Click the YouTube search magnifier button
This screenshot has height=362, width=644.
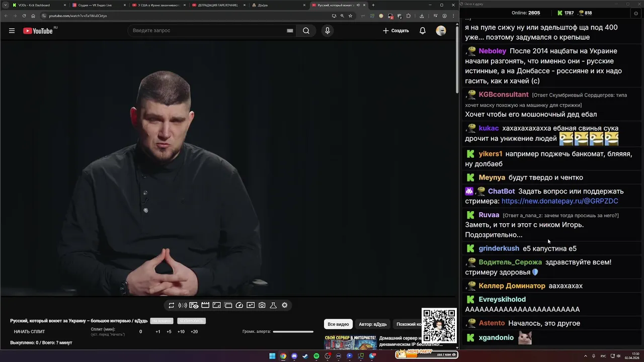(306, 31)
